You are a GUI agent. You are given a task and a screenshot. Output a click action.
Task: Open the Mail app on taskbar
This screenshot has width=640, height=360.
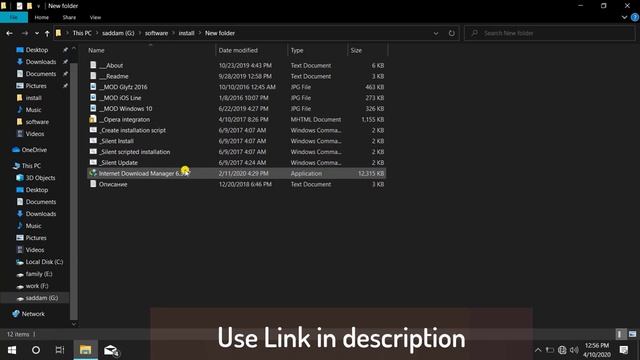click(x=111, y=350)
